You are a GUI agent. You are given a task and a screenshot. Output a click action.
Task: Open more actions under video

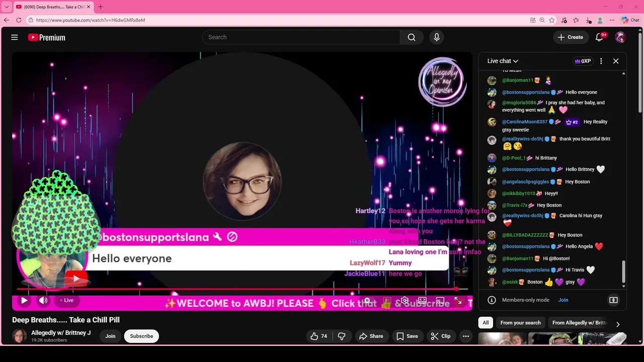tap(466, 336)
